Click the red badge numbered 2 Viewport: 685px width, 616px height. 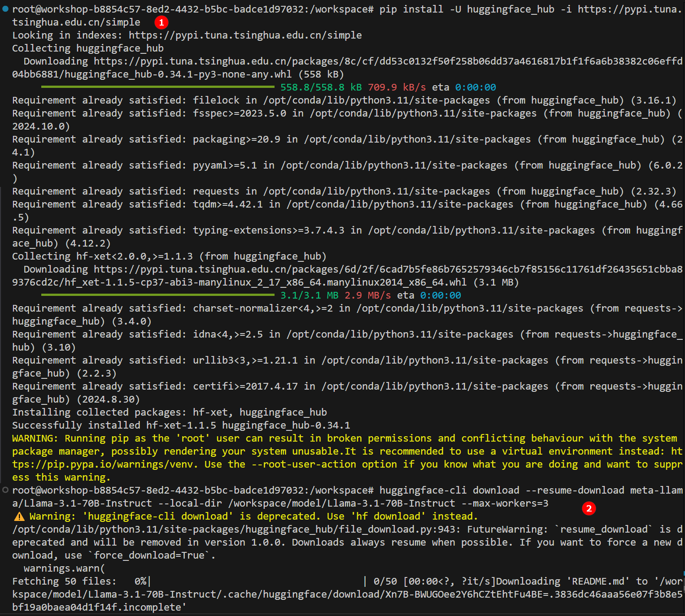(x=589, y=508)
